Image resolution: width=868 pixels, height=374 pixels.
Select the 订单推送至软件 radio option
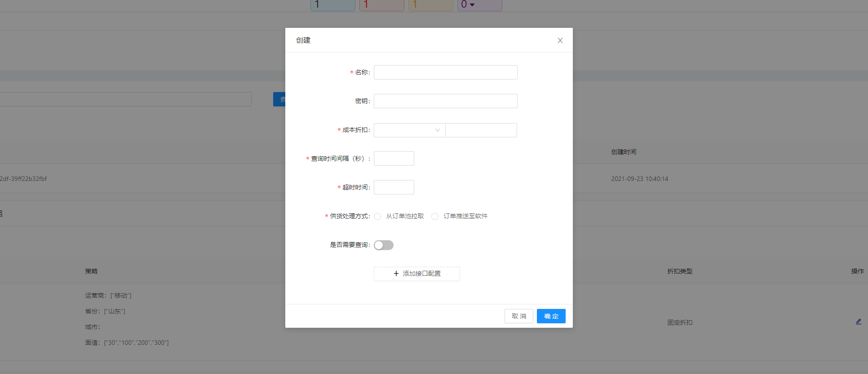435,216
